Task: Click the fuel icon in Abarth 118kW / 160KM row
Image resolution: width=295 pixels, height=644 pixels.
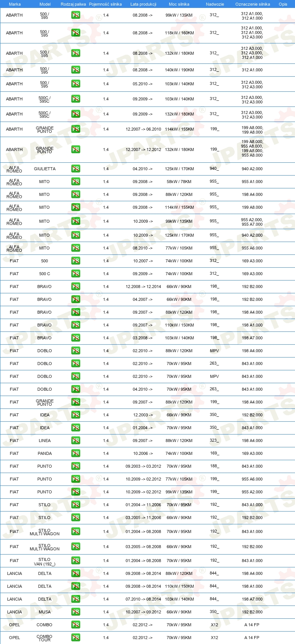Action: [x=75, y=33]
